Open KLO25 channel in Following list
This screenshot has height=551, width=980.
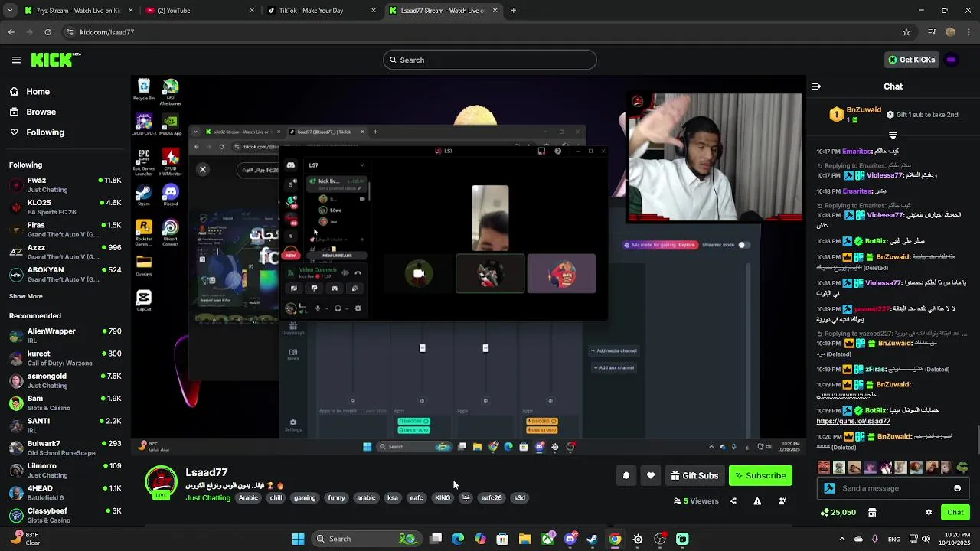pyautogui.click(x=65, y=207)
